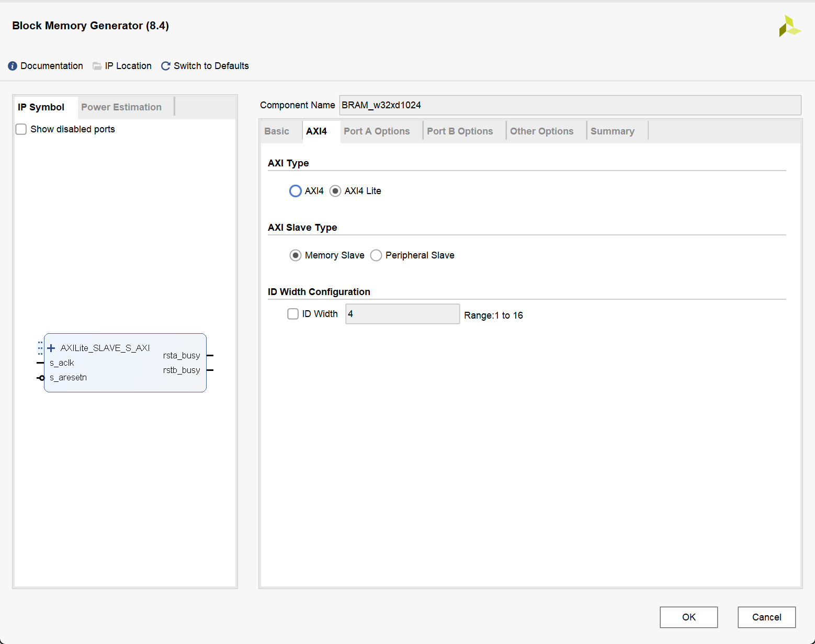815x644 pixels.
Task: Click the s_aclk port label
Action: click(62, 363)
